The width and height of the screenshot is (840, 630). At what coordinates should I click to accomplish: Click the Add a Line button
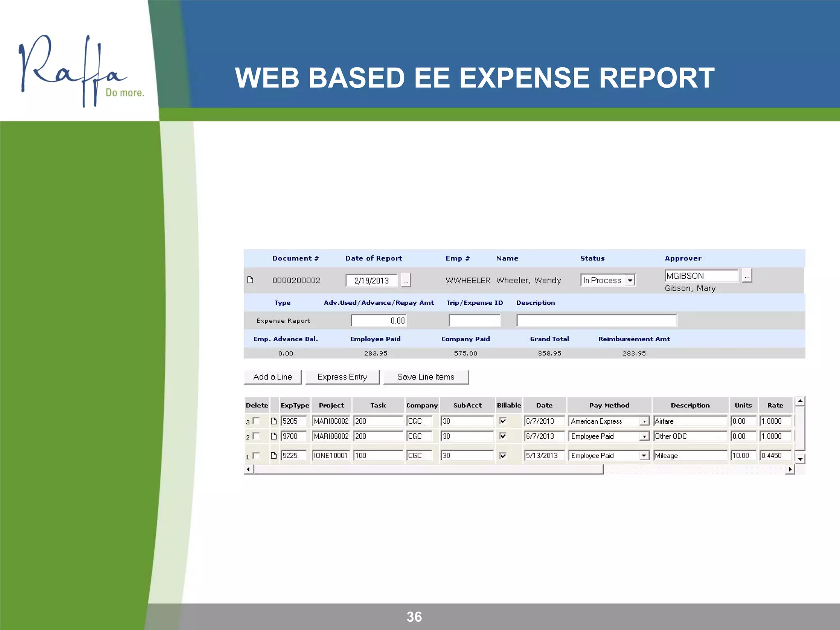[273, 377]
